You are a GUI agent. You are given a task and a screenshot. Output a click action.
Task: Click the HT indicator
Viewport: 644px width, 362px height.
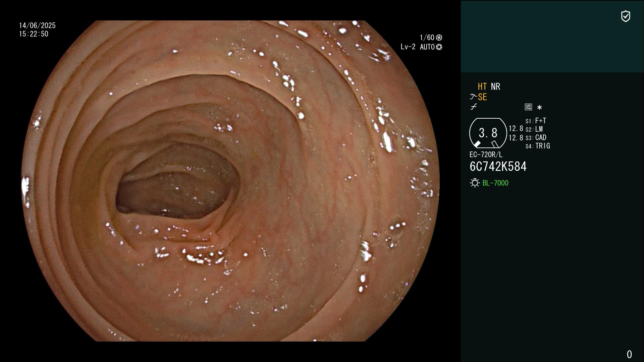[482, 86]
